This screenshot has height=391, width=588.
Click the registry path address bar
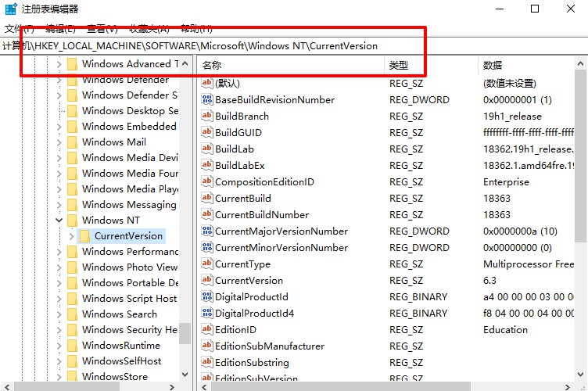pyautogui.click(x=294, y=45)
